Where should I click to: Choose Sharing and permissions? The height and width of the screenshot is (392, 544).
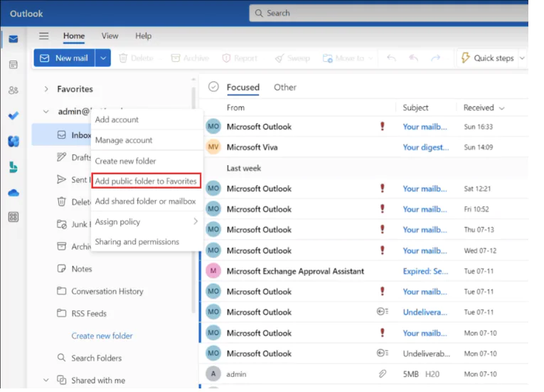146,242
